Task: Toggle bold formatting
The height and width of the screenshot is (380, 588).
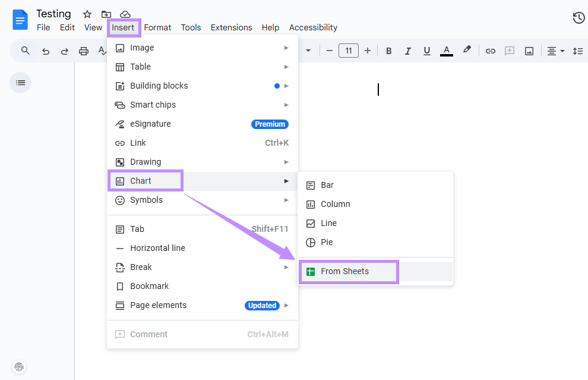Action: [x=388, y=51]
